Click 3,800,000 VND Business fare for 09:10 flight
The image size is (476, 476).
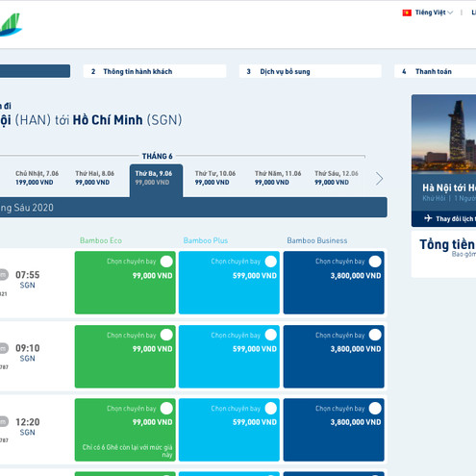click(356, 349)
